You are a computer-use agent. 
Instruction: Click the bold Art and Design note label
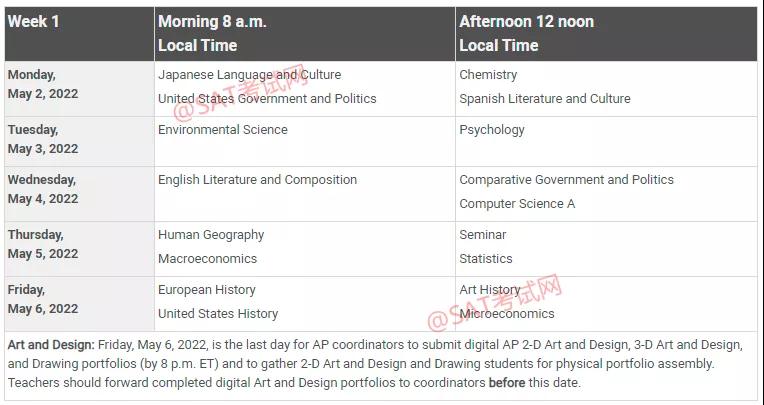[x=50, y=345]
